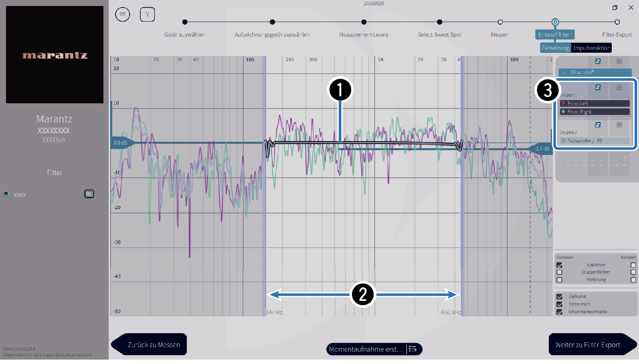Click the Momentaufnahme erst... button

point(366,349)
